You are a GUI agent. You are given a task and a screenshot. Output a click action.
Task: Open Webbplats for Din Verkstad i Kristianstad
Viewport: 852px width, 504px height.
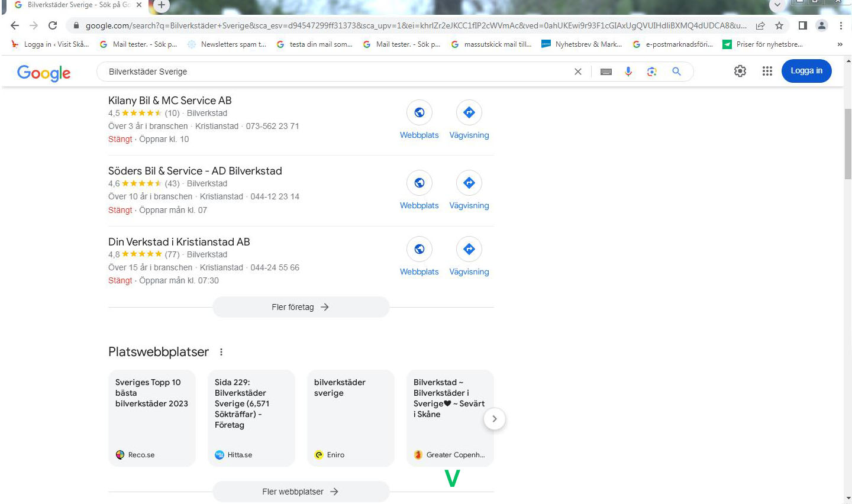[x=419, y=257]
